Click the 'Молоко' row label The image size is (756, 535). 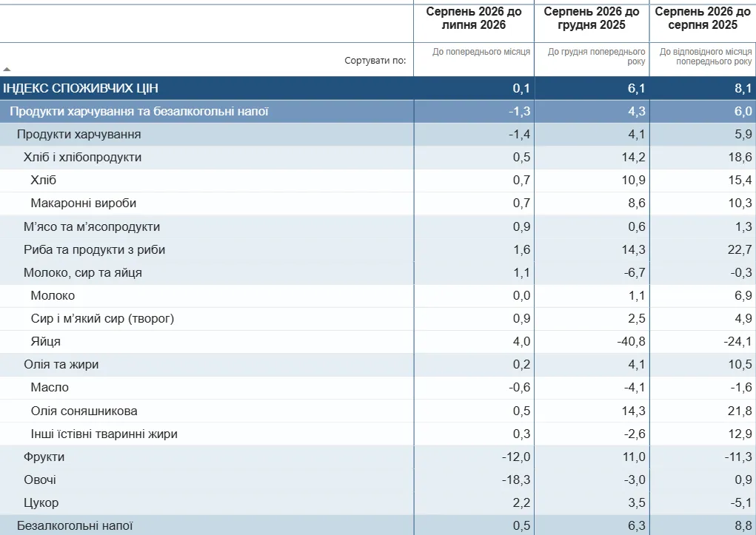coord(53,295)
